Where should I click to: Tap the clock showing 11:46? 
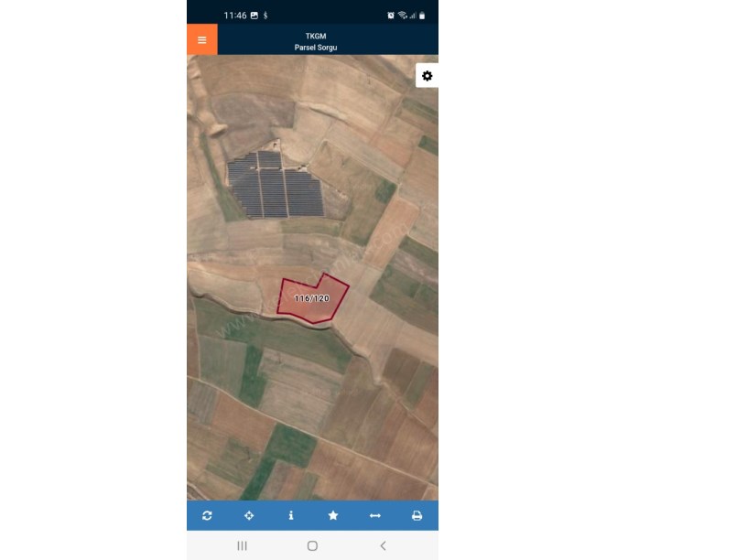click(235, 16)
